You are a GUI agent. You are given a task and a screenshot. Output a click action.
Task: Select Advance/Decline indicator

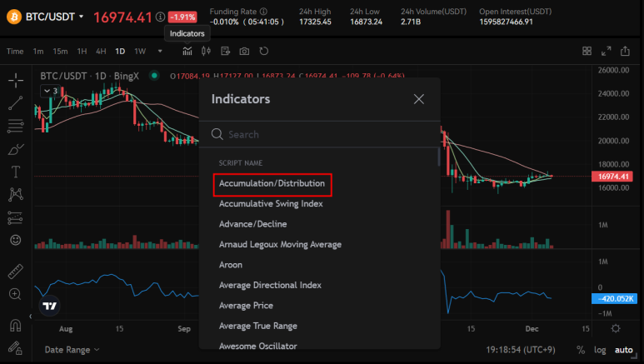coord(253,224)
